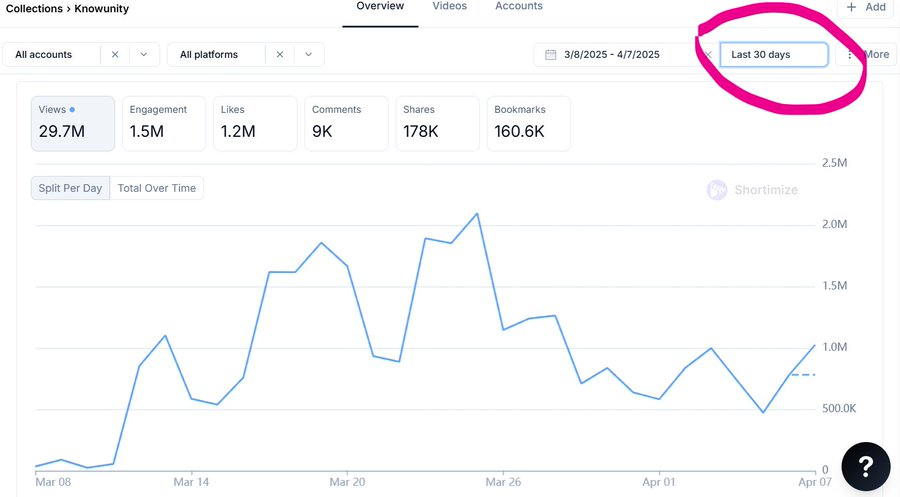The width and height of the screenshot is (900, 497).
Task: Switch to the Videos tab
Action: point(449,7)
